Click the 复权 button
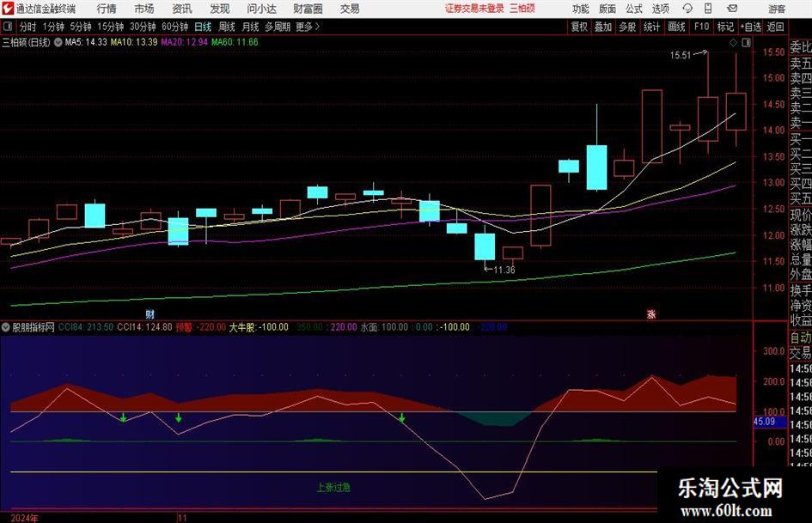Viewport: 812px width, 523px height. [579, 27]
